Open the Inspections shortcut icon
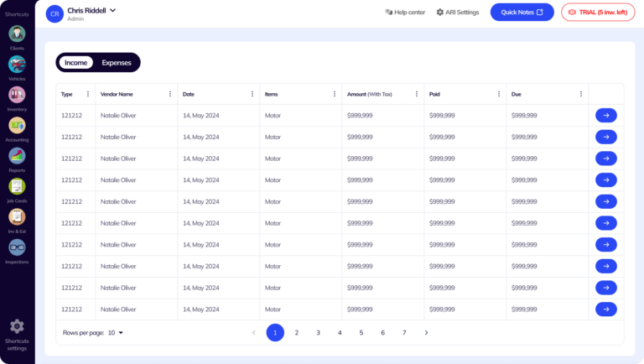Image resolution: width=644 pixels, height=364 pixels. point(17,247)
